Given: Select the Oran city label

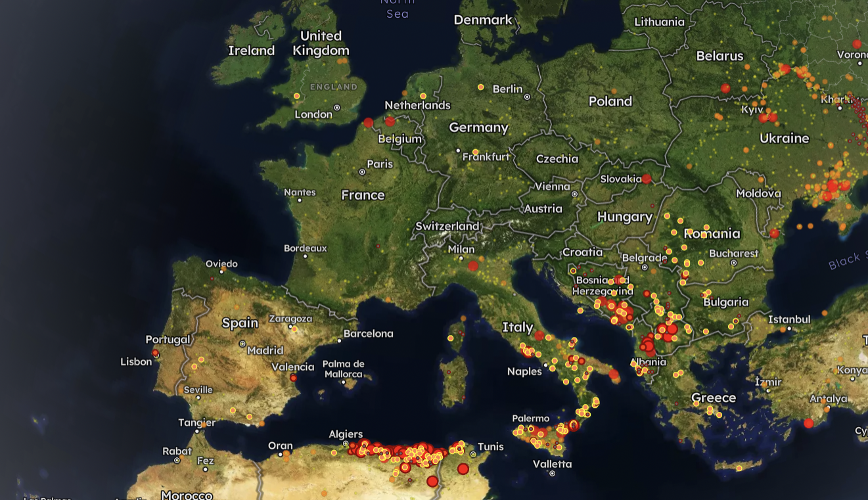Looking at the screenshot, I should point(280,446).
